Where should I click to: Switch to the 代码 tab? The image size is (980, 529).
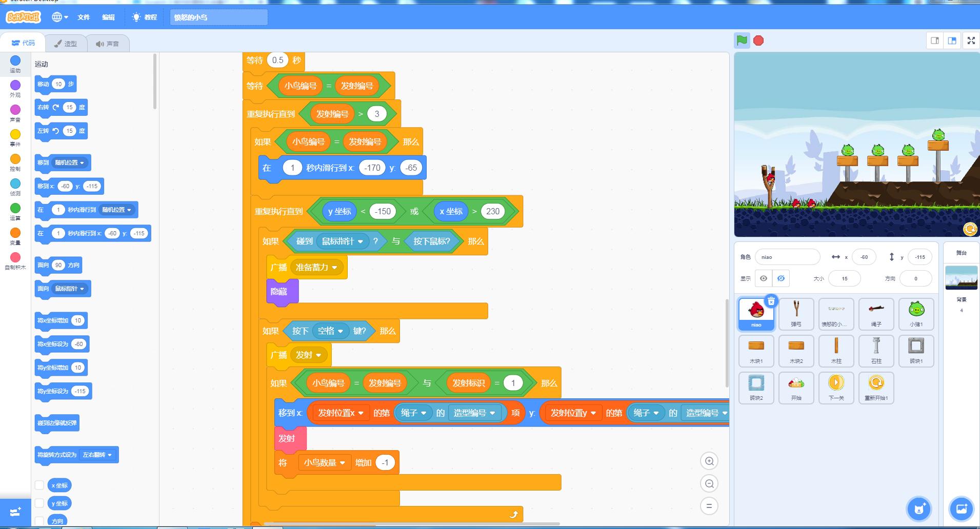(x=23, y=43)
